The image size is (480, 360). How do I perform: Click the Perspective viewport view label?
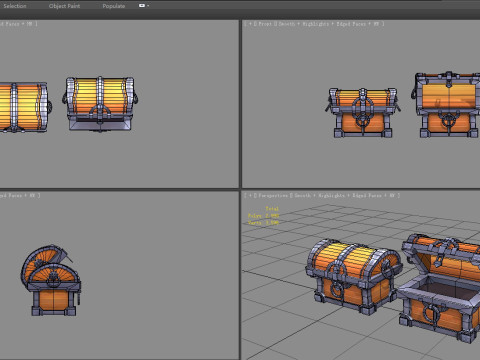(x=273, y=196)
